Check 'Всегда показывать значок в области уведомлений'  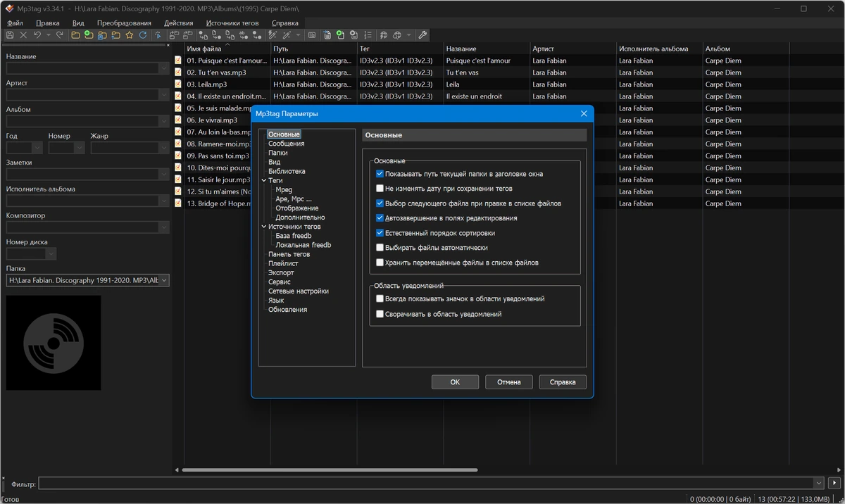380,299
